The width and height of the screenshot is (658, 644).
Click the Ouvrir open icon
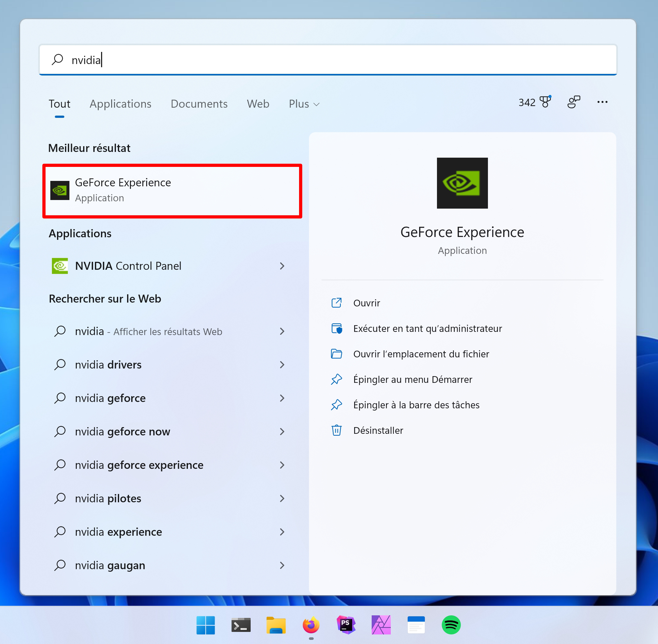coord(336,303)
